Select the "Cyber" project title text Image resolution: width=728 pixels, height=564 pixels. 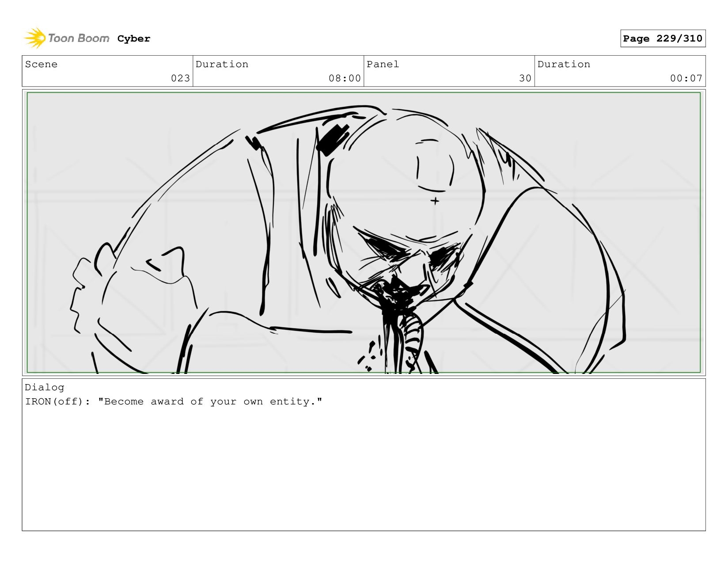pyautogui.click(x=134, y=39)
